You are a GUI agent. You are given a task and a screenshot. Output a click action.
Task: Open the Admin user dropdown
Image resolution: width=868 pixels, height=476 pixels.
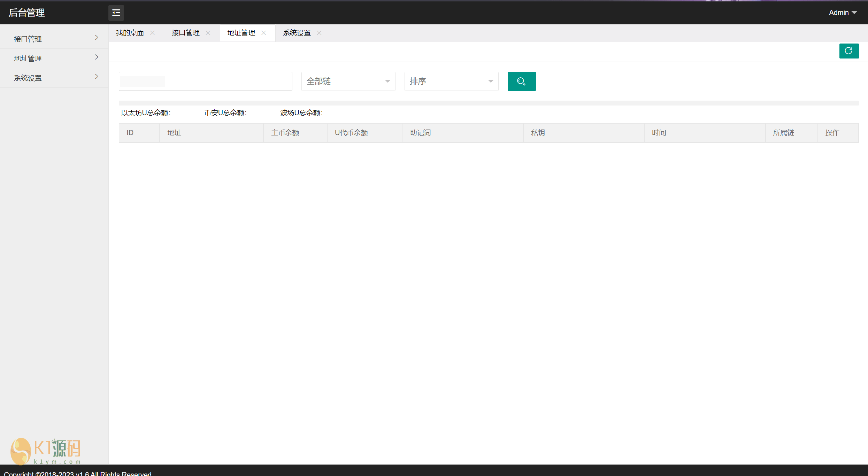[x=842, y=13]
